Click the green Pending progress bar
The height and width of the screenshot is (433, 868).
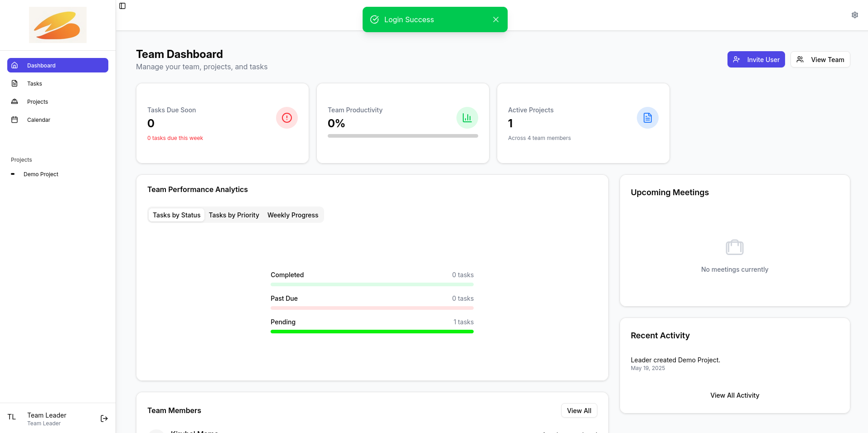(x=372, y=332)
